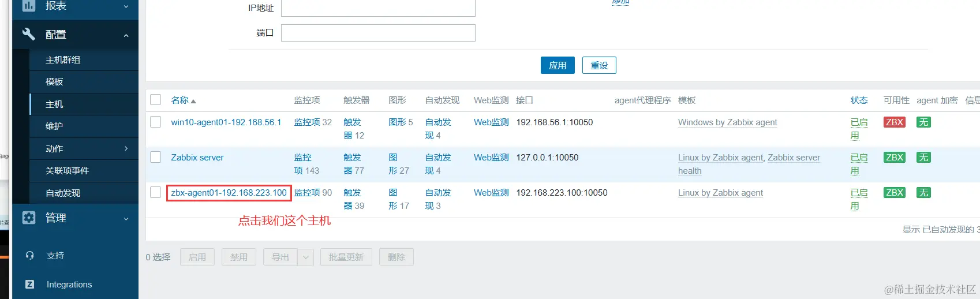Click the 无 encryption badge for zbx-agent01
980x299 pixels.
[x=923, y=192]
